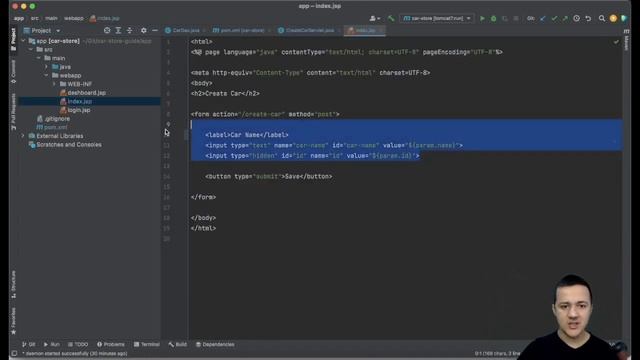
Task: Open the car-store run configuration dropdown
Action: [437, 18]
